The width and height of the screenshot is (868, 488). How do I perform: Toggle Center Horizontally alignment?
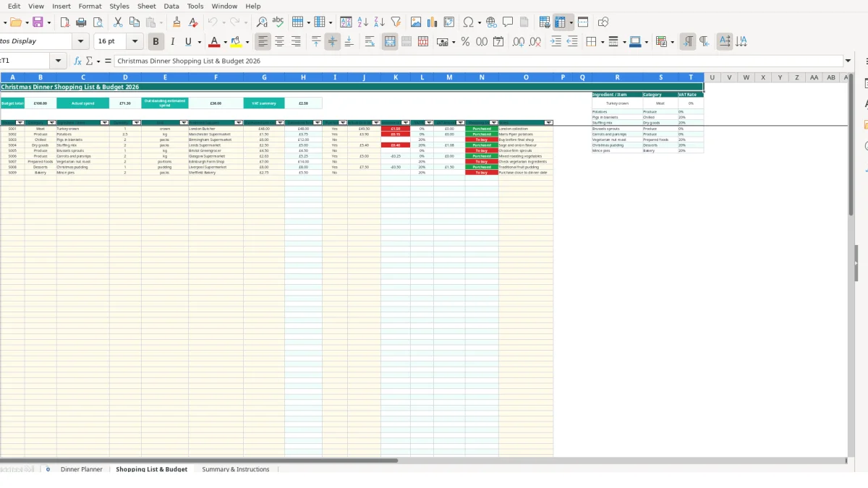pyautogui.click(x=279, y=42)
